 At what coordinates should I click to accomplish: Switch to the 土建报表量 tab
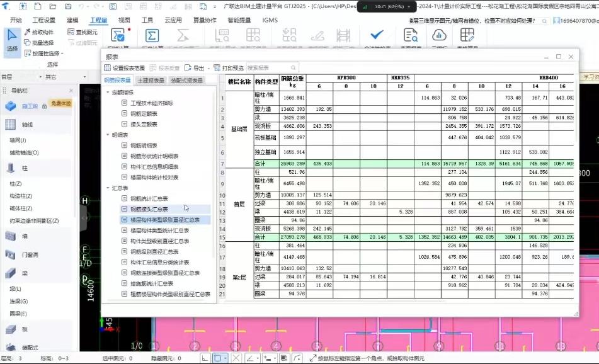(151, 81)
